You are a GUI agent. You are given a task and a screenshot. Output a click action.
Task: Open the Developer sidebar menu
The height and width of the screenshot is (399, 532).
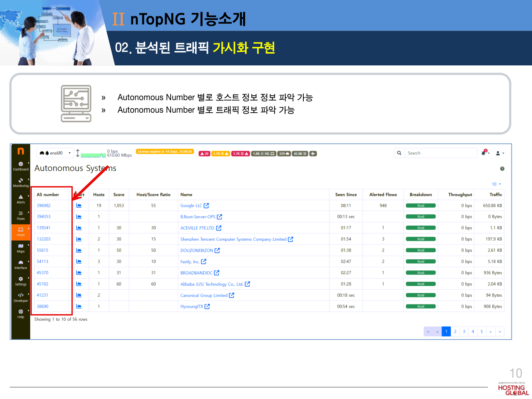pyautogui.click(x=21, y=298)
